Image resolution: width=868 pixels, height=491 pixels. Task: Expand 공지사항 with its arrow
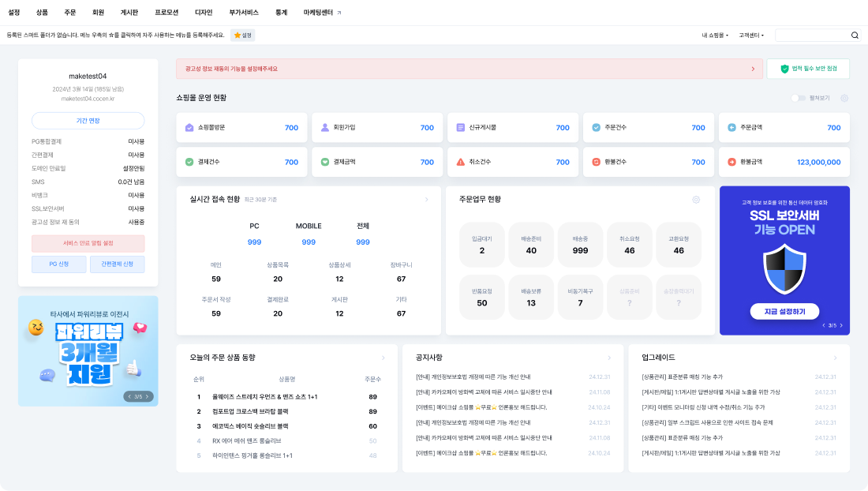[609, 358]
